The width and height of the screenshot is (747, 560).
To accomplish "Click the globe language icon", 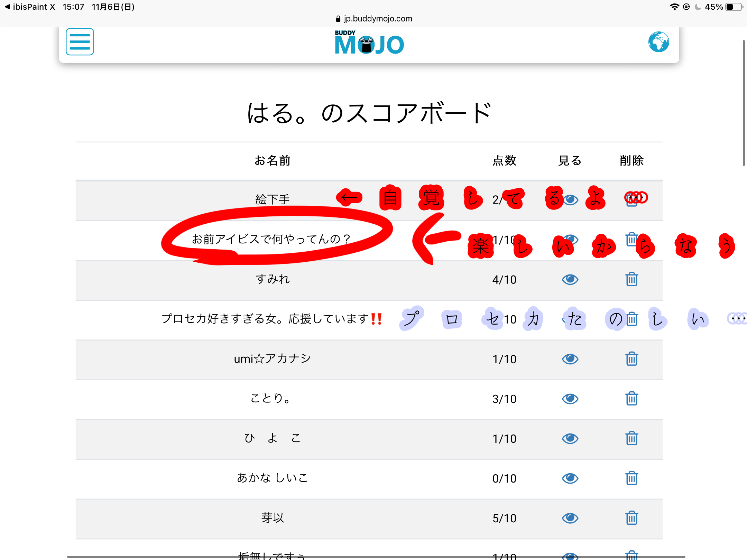I will 658,42.
